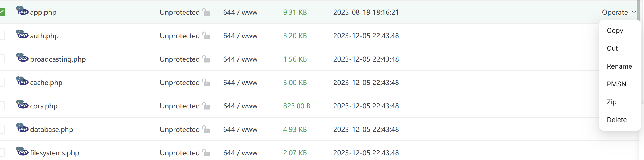Select Delete in the Operate menu
Viewport: 644px width, 160px height.
(616, 120)
